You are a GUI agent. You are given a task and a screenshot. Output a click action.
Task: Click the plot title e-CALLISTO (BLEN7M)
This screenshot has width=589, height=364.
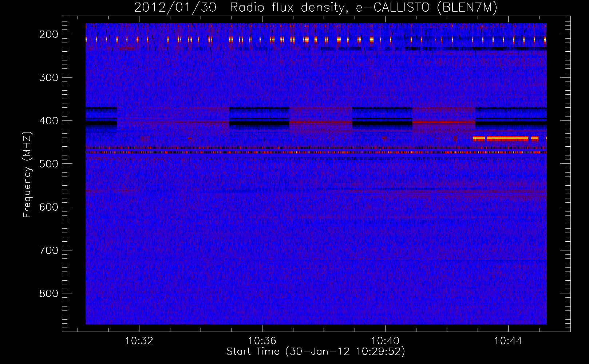427,8
